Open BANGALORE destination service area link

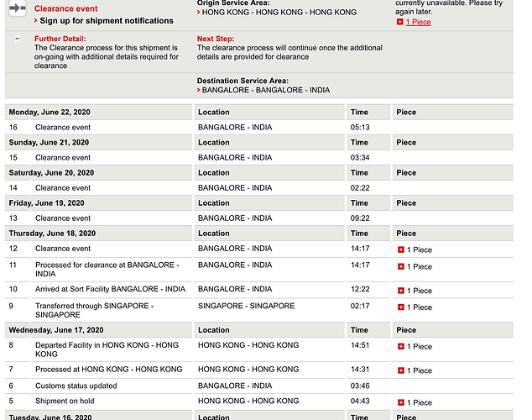click(x=266, y=90)
